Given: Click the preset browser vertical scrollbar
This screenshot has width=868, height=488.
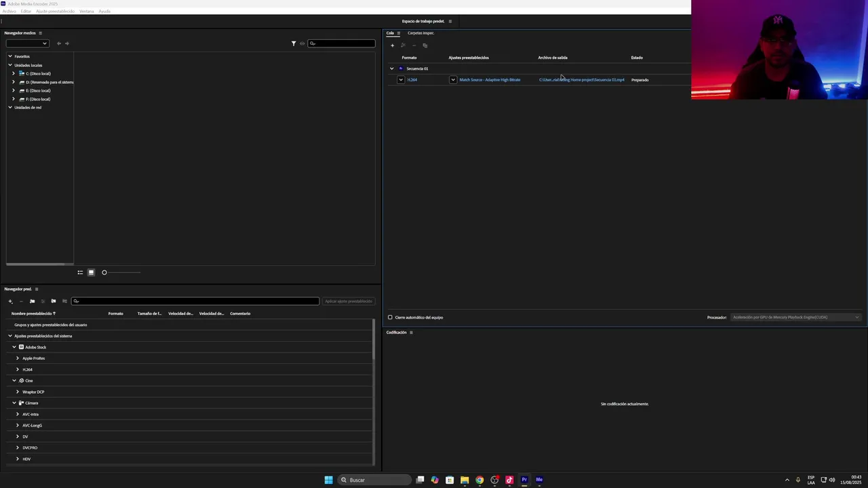Looking at the screenshot, I should pos(374,339).
